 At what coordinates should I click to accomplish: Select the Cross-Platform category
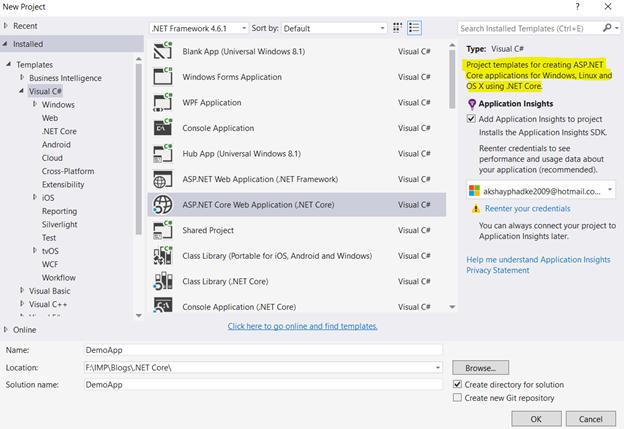pos(68,171)
